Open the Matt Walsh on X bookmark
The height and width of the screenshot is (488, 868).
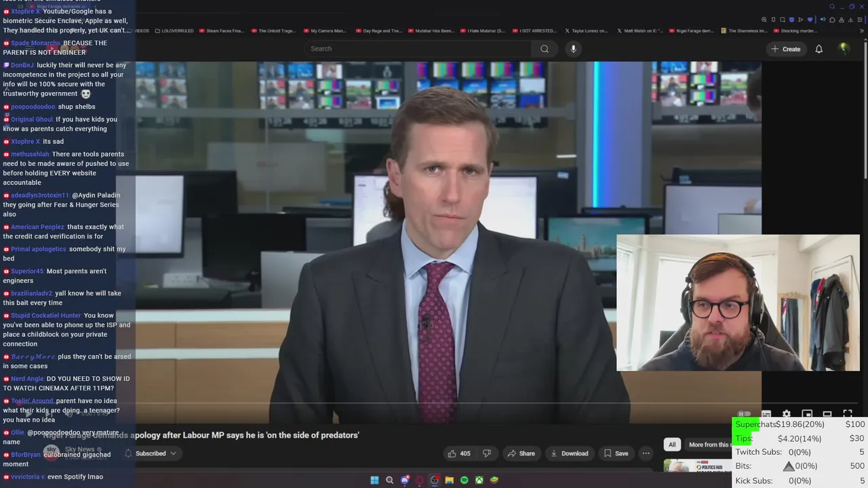(641, 30)
